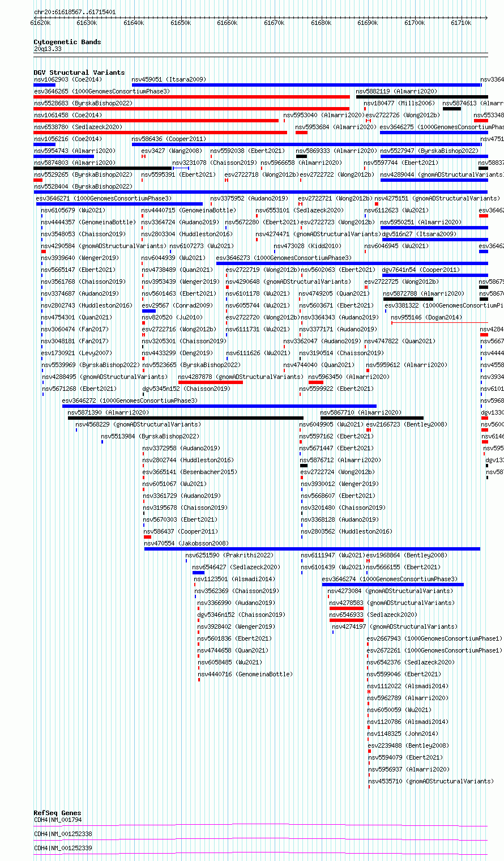
Task: Open variant nsv470554 (Jakobsson2008)
Action: point(186,544)
